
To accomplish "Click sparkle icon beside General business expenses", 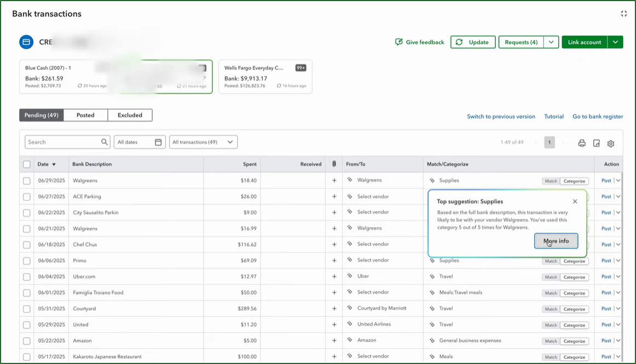I will coord(432,341).
